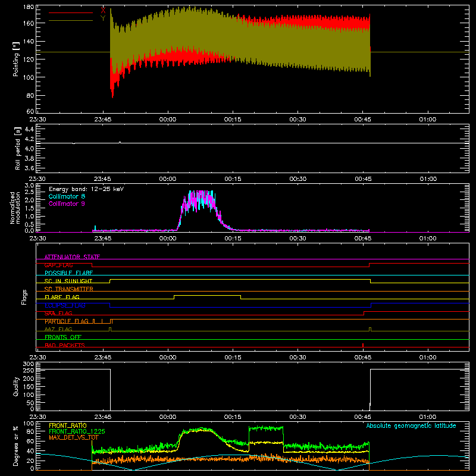Screen dimensions: 476x476
Task: Click the orange MAX_DET_VS_TOT legend entry
Action: click(x=73, y=437)
